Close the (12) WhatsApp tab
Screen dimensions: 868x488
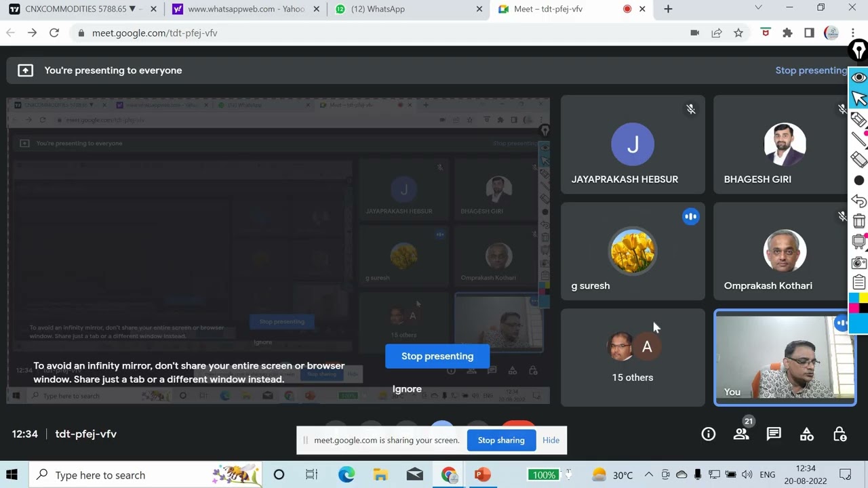coord(479,9)
